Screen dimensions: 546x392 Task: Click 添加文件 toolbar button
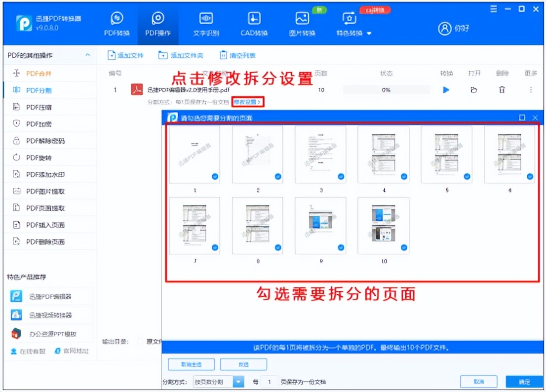(125, 55)
